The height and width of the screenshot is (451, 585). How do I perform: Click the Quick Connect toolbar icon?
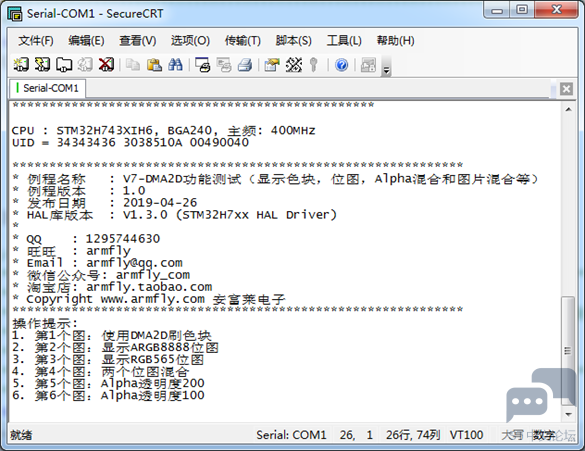(x=42, y=65)
